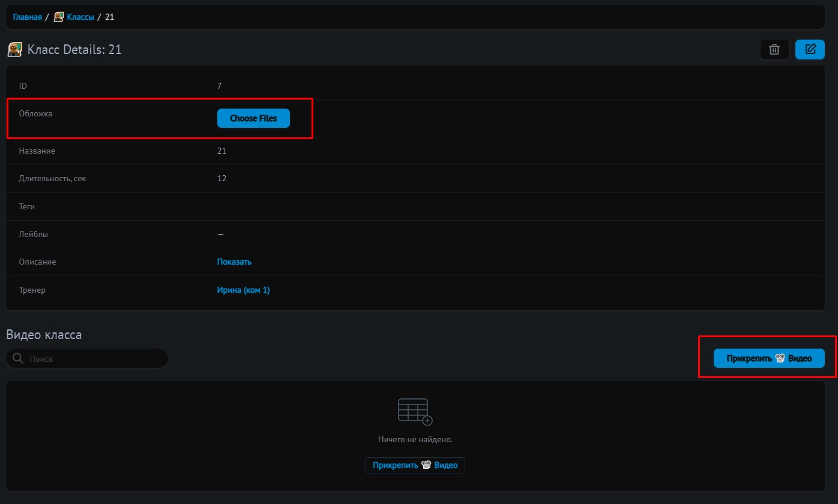
Task: Open class editing with the pencil icon
Action: point(810,49)
